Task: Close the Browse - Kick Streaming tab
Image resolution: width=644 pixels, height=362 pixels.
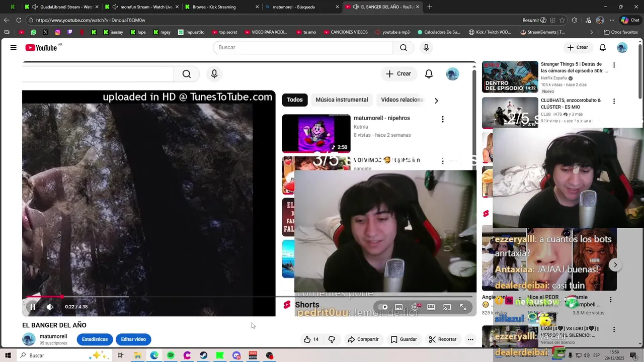Action: pyautogui.click(x=257, y=7)
